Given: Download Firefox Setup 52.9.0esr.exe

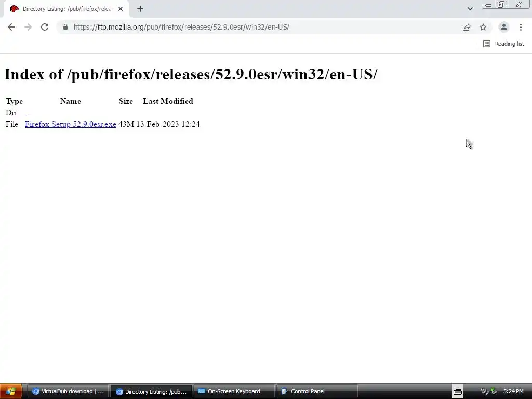Looking at the screenshot, I should (71, 124).
